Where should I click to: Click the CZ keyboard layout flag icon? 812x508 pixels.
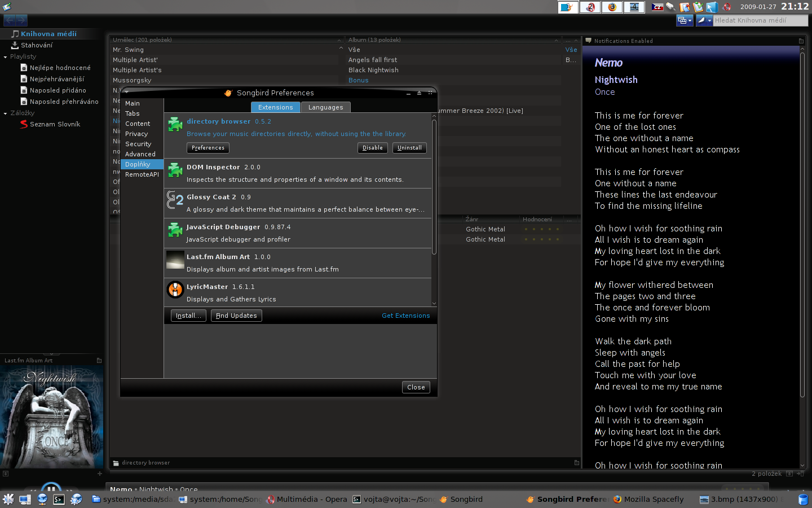[x=657, y=7]
